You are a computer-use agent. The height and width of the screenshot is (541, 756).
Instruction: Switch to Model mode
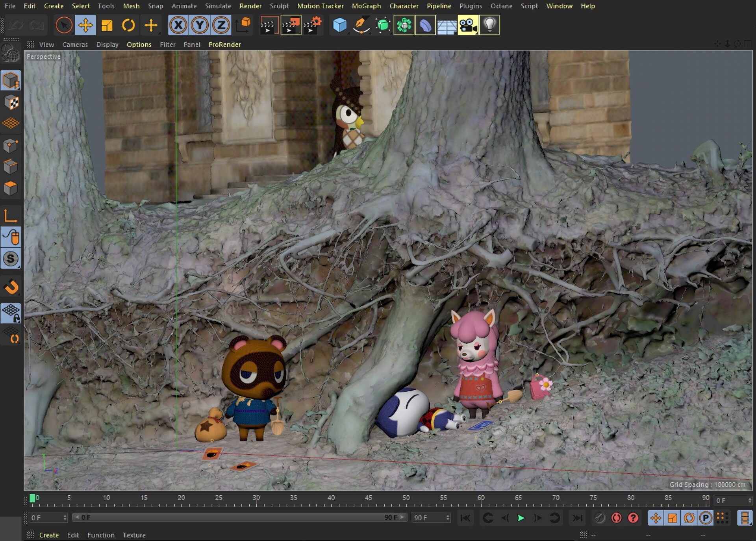click(x=11, y=81)
